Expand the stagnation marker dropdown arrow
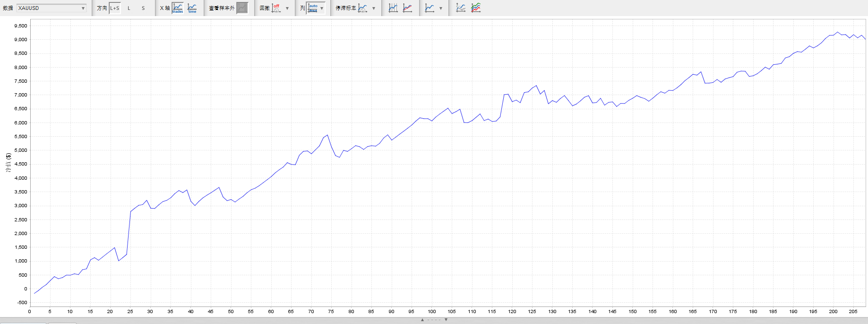This screenshot has height=324, width=868. [x=374, y=8]
